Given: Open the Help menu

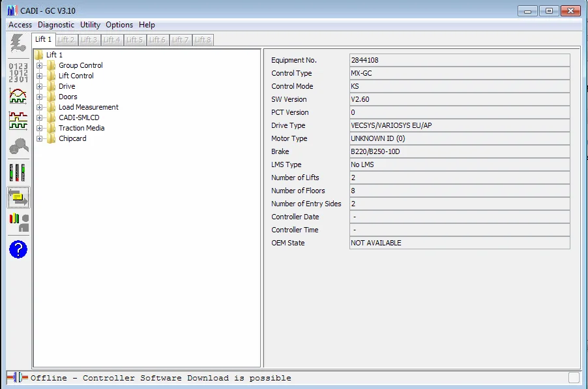Looking at the screenshot, I should click(147, 25).
